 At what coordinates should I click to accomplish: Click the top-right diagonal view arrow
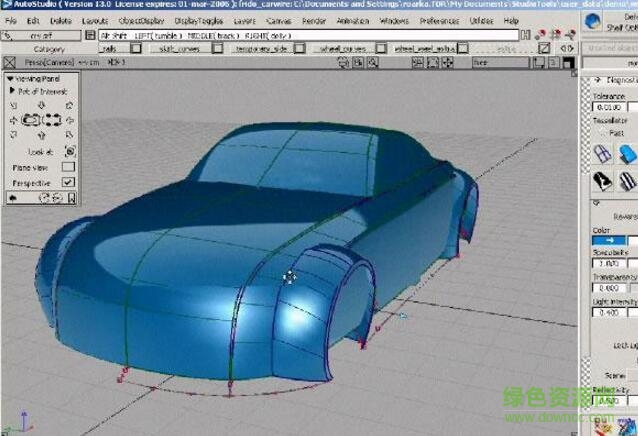click(70, 106)
